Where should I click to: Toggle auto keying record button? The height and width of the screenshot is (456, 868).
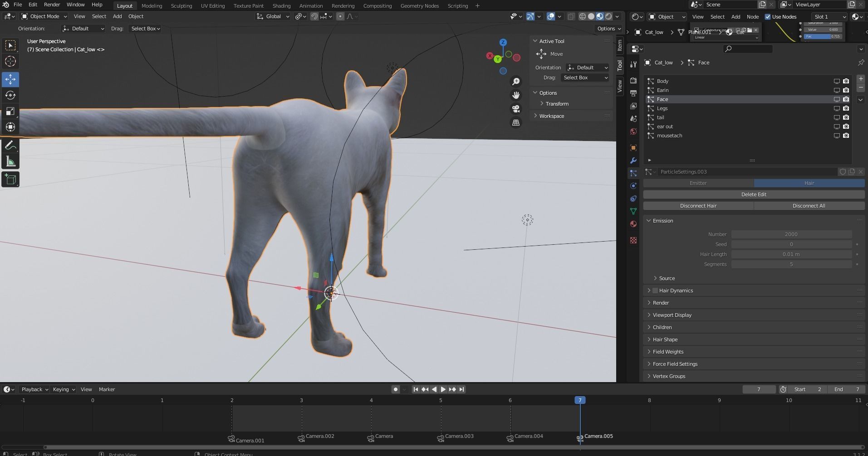click(x=396, y=389)
